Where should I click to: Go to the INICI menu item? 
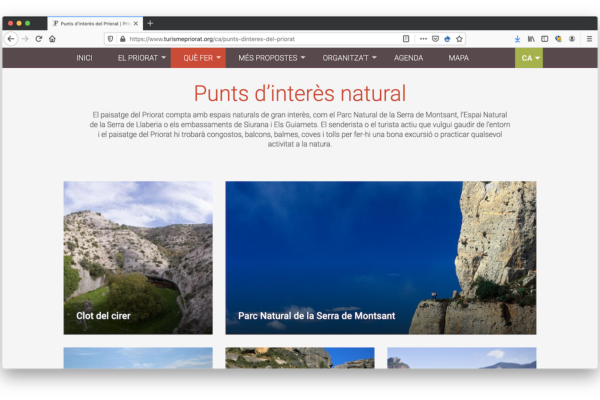(x=84, y=58)
